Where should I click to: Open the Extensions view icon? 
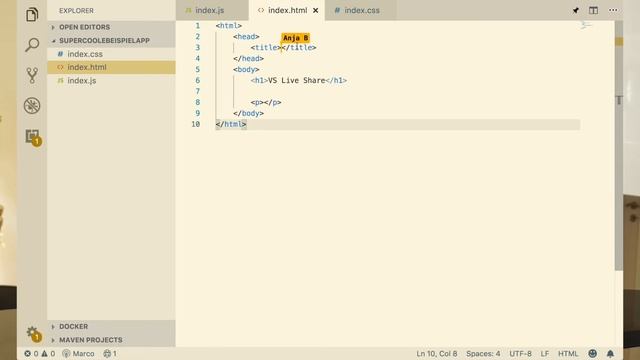[33, 137]
